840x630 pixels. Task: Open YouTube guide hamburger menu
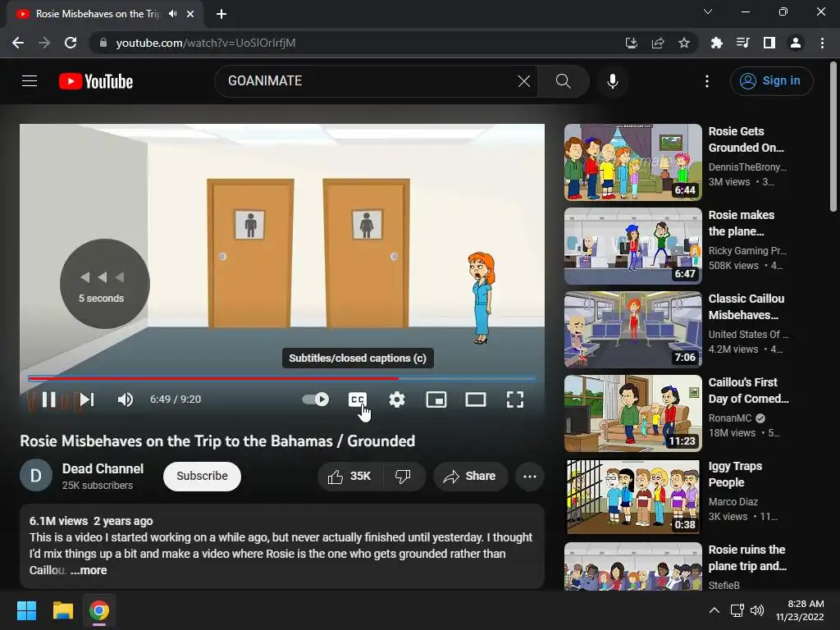coord(30,81)
